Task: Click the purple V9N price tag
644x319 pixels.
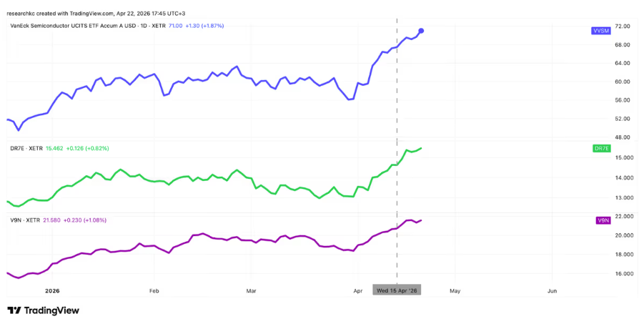Action: point(603,220)
